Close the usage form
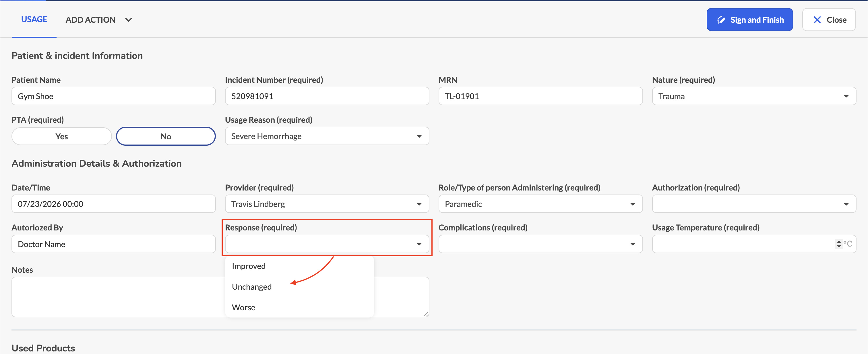 click(x=829, y=20)
